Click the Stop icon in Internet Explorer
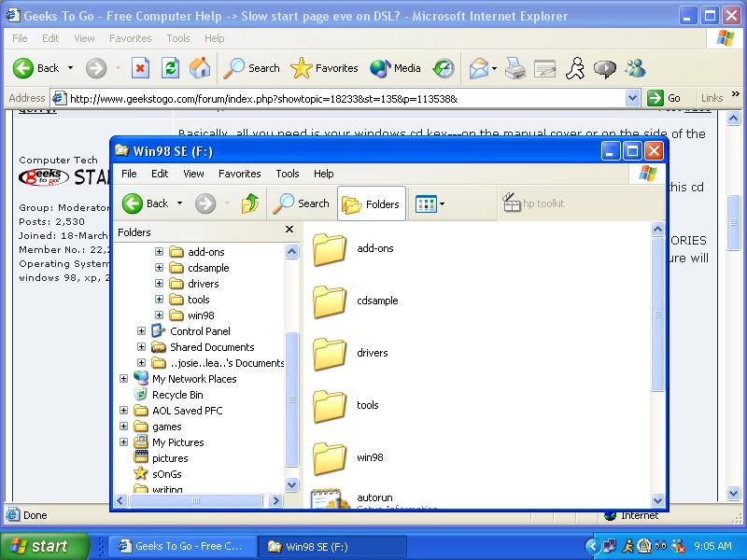The width and height of the screenshot is (747, 560). [140, 68]
